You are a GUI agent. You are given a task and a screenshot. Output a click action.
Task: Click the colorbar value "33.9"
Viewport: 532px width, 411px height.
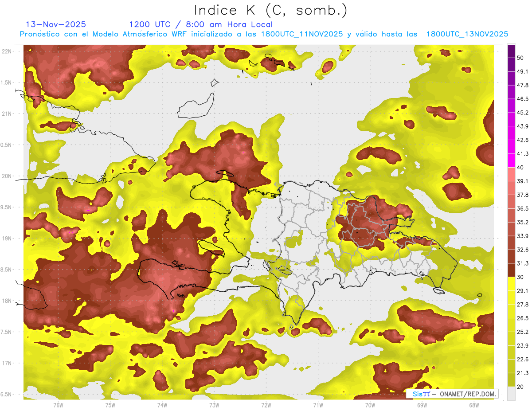[523, 236]
